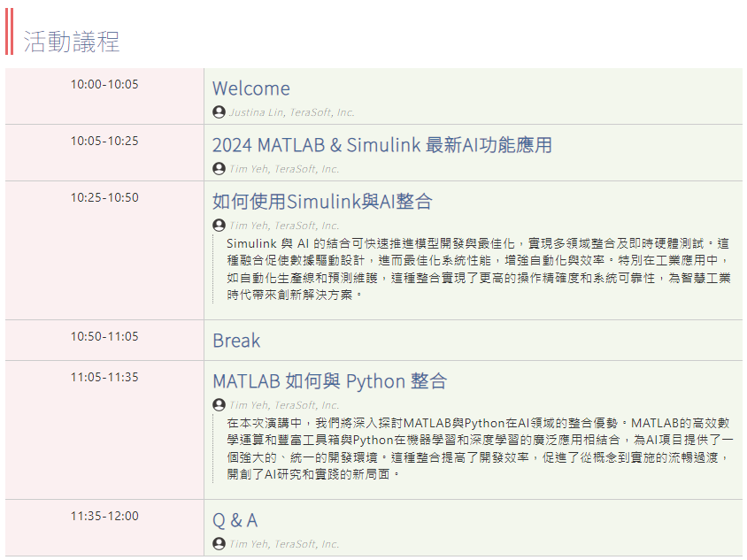Click the 10:00-10:05 time slot

[x=104, y=85]
